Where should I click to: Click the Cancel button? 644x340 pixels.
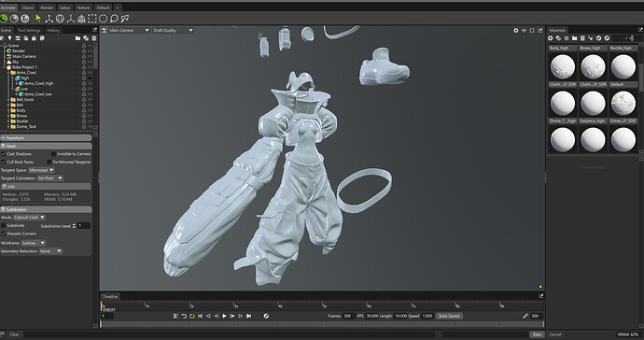click(555, 334)
